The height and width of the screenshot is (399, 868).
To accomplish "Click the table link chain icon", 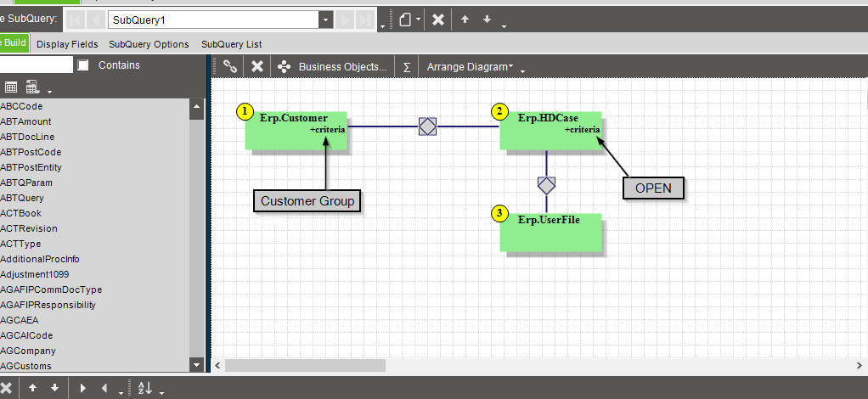I will [230, 66].
